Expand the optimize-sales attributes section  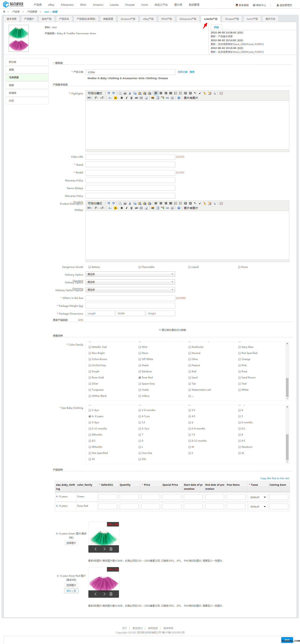(x=173, y=330)
